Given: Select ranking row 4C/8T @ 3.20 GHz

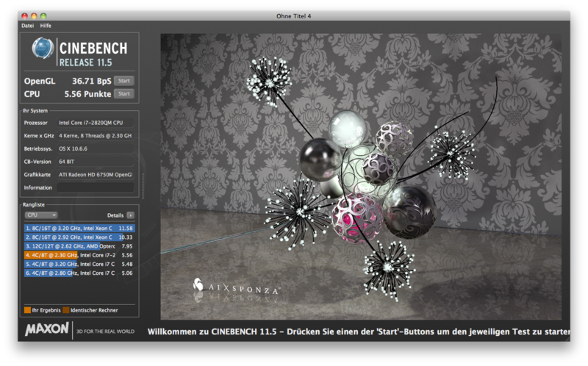Looking at the screenshot, I should point(79,264).
